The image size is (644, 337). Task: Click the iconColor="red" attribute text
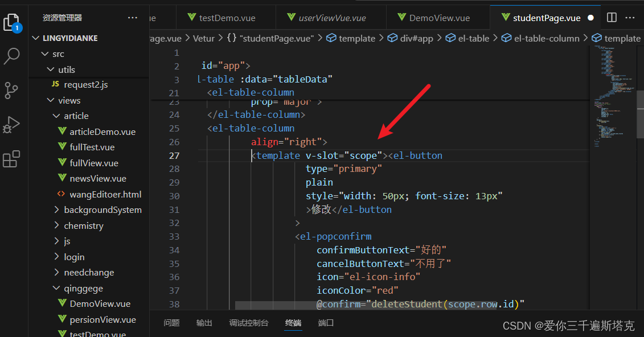click(x=358, y=290)
